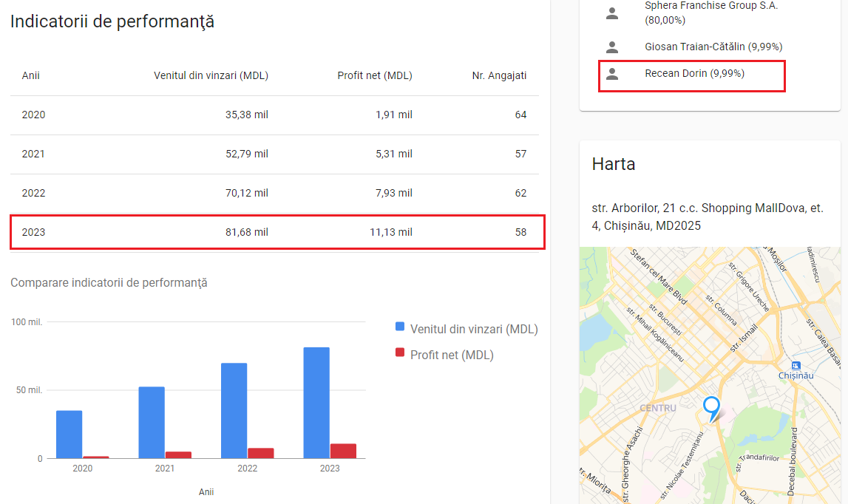848x504 pixels.
Task: Click Venitul din vinzari (MDL) column header
Action: coord(211,75)
